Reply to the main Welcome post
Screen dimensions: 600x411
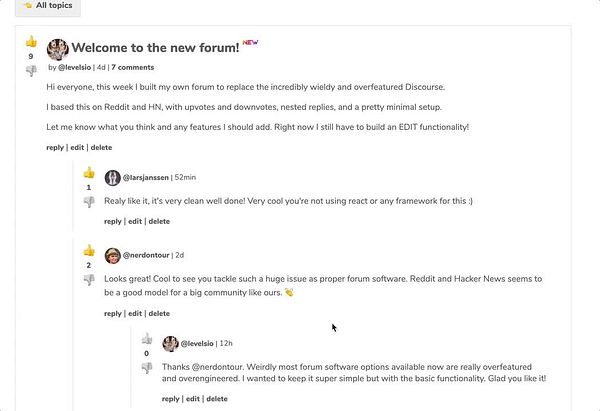(x=55, y=148)
